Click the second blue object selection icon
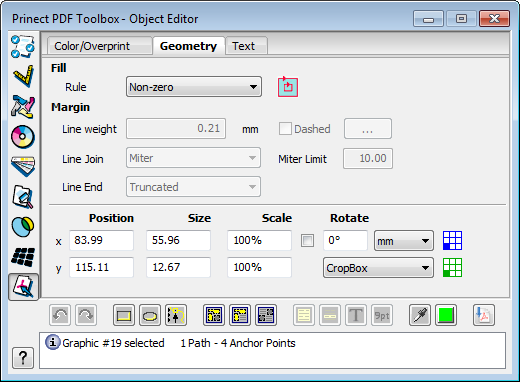This screenshot has height=382, width=520. [240, 315]
